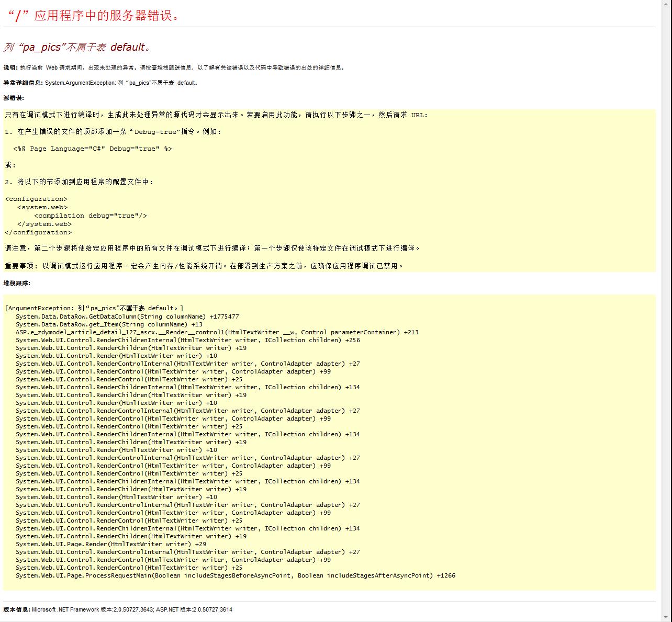The height and width of the screenshot is (622, 672).
Task: Click the Page Language Debug="true" directive line
Action: 93,149
